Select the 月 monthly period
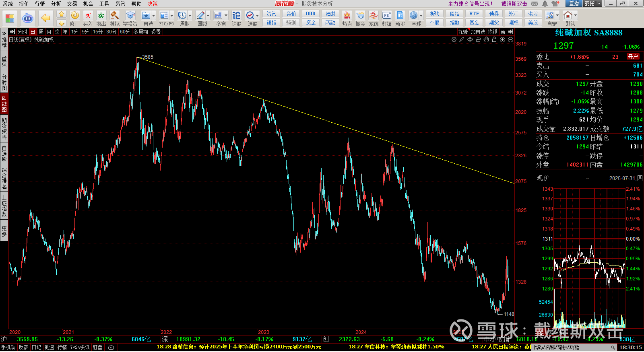Image resolution: width=644 pixels, height=352 pixels. click(x=49, y=32)
